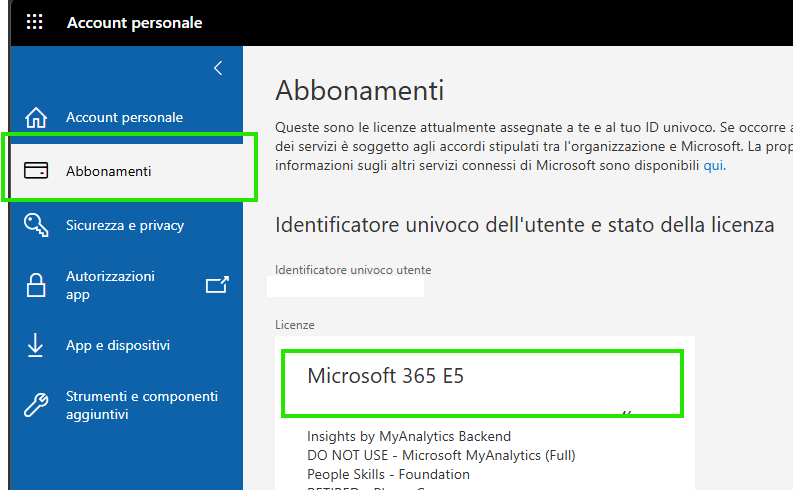Click the Abbonamenti page heading
Viewport: 793px width, 490px height.
coord(360,91)
